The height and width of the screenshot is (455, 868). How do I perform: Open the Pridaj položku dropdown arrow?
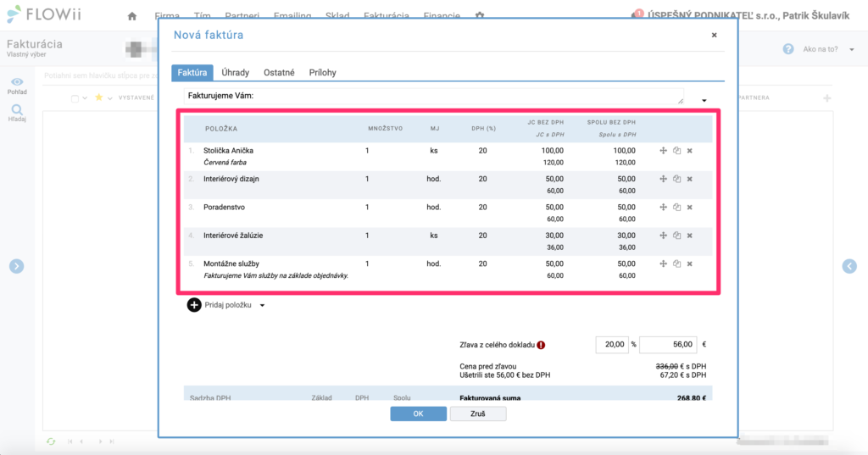pyautogui.click(x=263, y=306)
